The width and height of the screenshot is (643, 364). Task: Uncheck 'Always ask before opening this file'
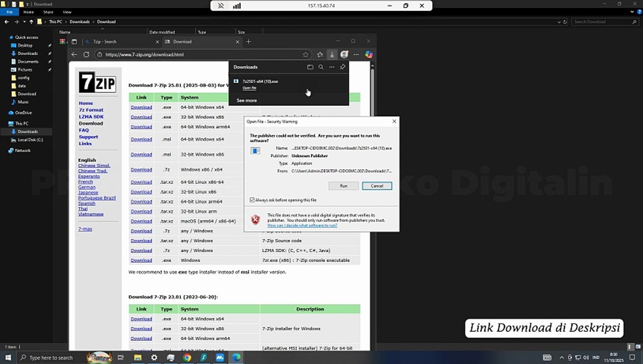point(252,200)
